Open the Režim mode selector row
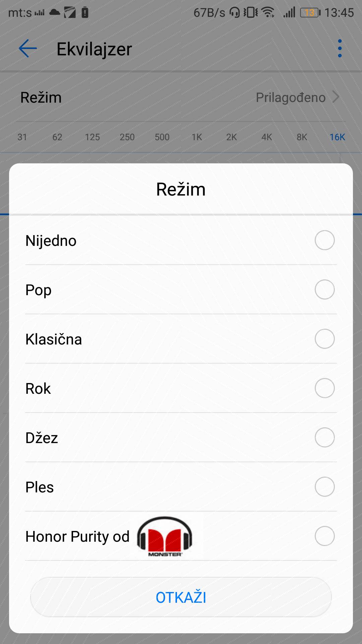362x644 pixels. (x=181, y=97)
